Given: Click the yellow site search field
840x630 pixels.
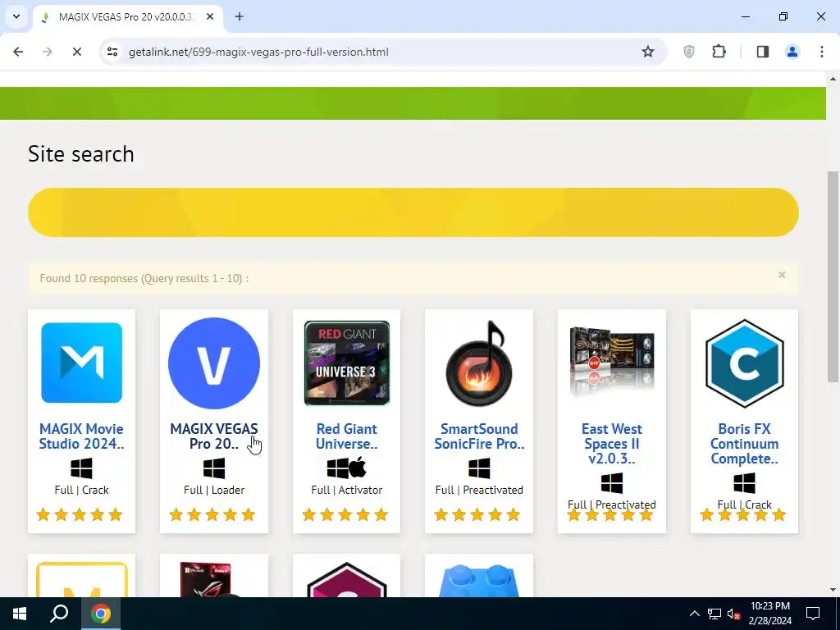Looking at the screenshot, I should [413, 212].
